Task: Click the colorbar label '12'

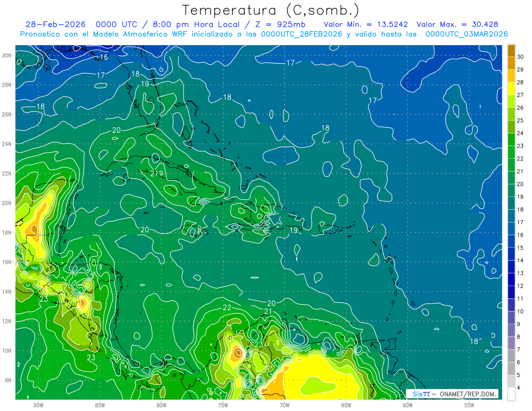Action: click(520, 286)
